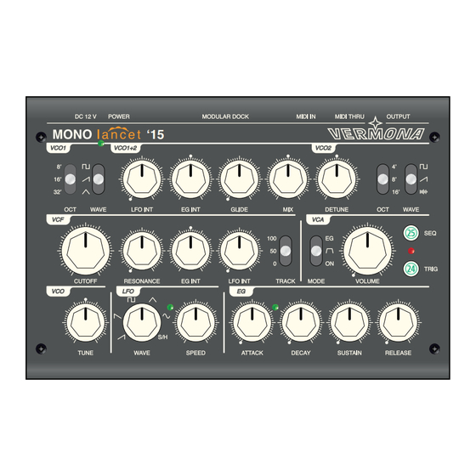This screenshot has width=476, height=476.
Task: Click the LFO square wave symbol
Action: 131,299
